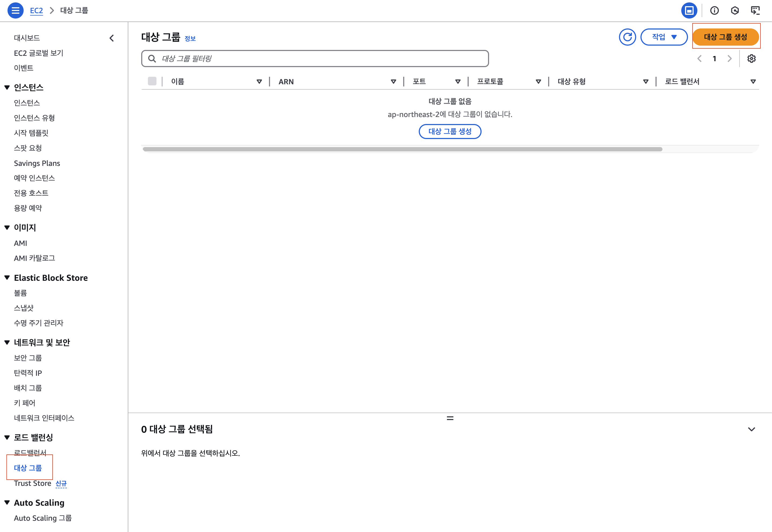The image size is (772, 532).
Task: Click orange 대상 그룹 생성 button
Action: (x=725, y=37)
